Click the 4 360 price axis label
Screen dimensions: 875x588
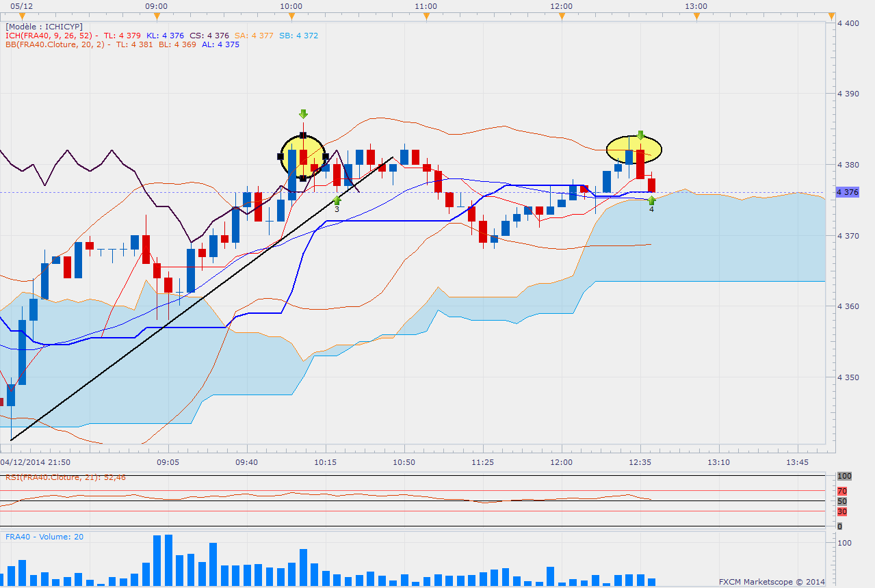849,306
